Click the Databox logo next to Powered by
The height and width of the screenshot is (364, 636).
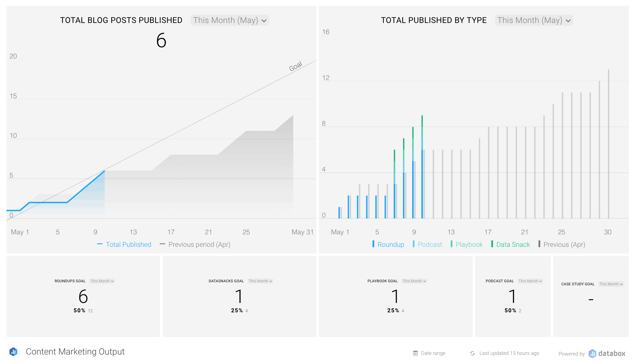click(607, 354)
